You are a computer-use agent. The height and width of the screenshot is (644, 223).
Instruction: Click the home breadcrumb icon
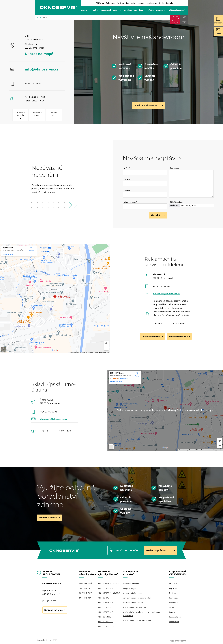click(38, 17)
